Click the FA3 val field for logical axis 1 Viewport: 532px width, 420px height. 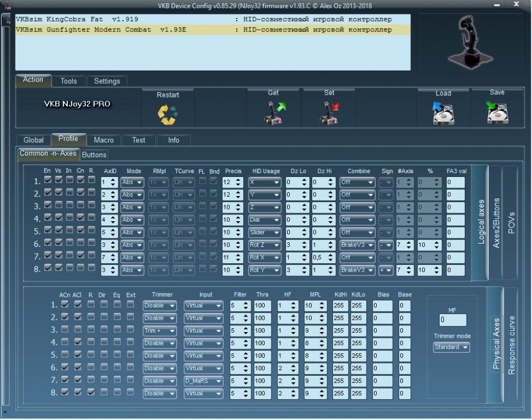tap(455, 183)
